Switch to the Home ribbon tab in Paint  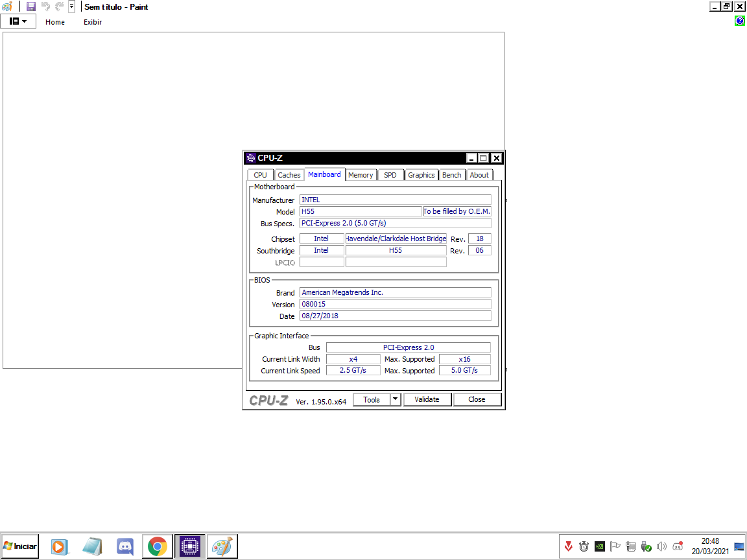pyautogui.click(x=55, y=22)
